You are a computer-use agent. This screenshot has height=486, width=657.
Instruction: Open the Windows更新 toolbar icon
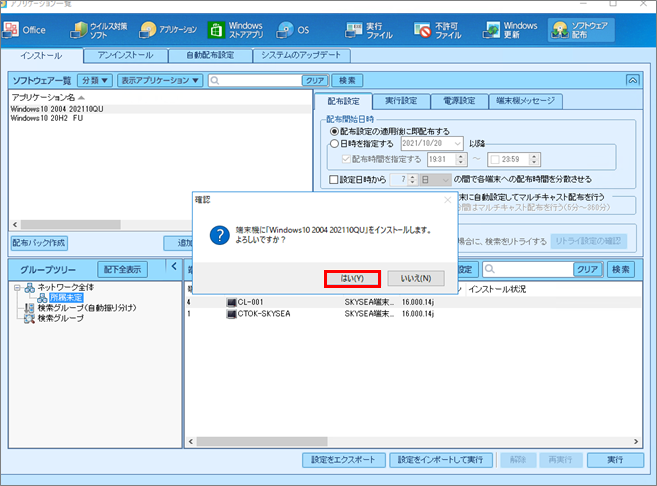coord(510,30)
